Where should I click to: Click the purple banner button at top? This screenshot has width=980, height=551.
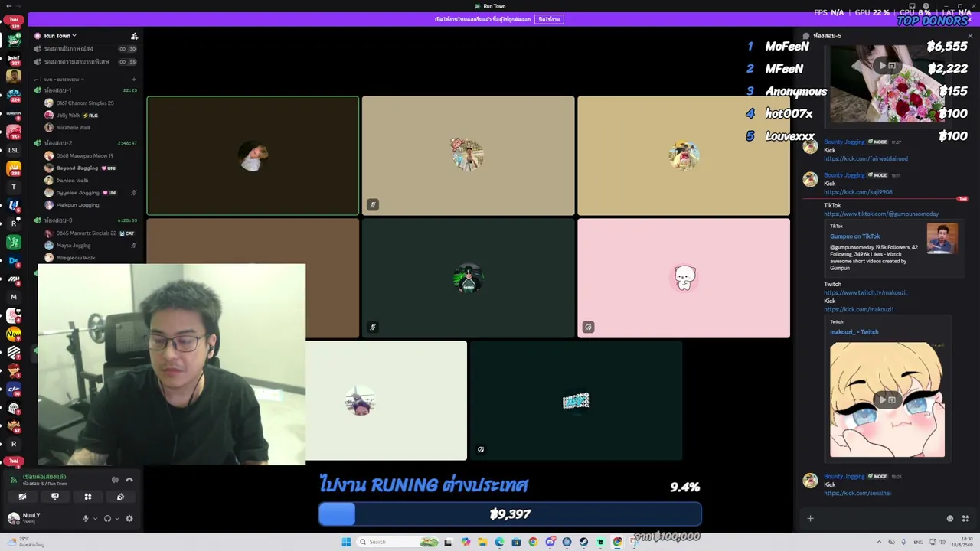click(550, 19)
